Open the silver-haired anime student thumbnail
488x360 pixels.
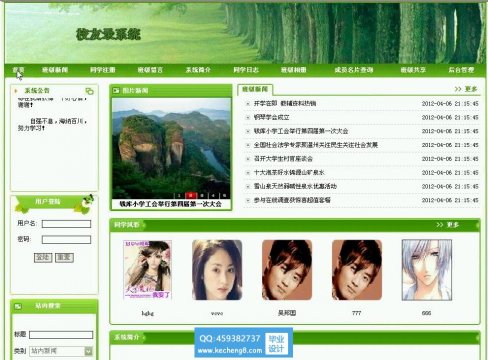click(x=427, y=270)
